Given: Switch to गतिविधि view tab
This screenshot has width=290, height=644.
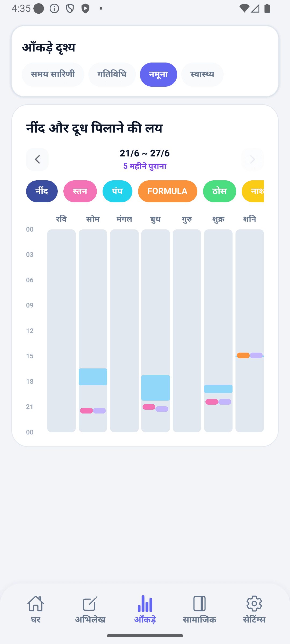Looking at the screenshot, I should (112, 75).
